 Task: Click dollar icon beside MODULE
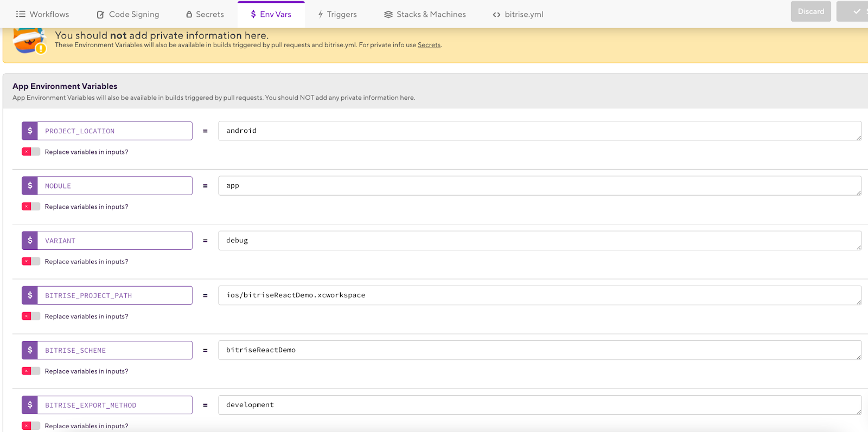pos(30,185)
